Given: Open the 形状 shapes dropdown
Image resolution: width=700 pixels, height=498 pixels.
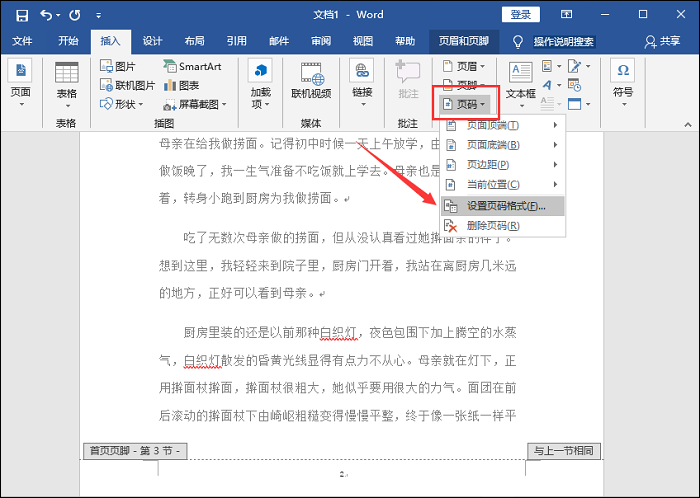Looking at the screenshot, I should (121, 104).
